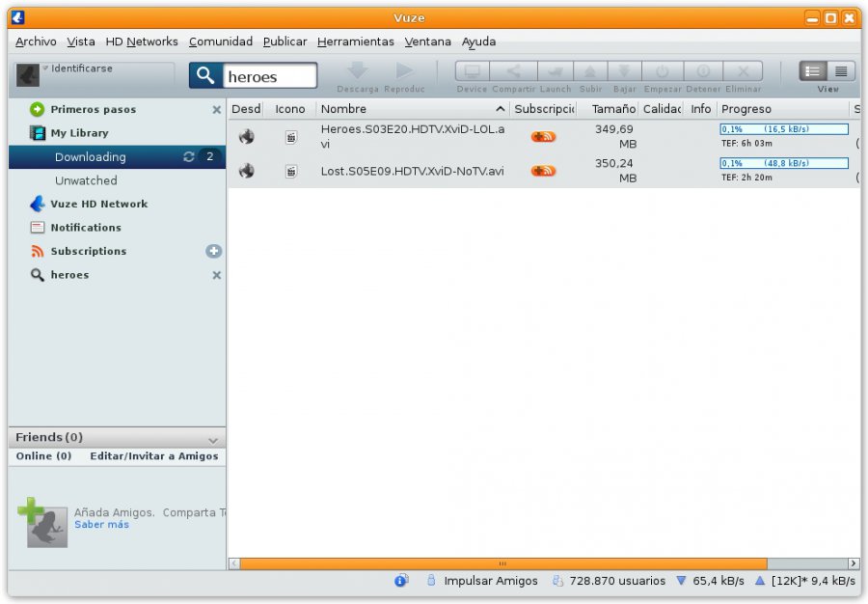Screen dimensions: 868x604
Task: Click the Bajar down arrow icon
Action: [624, 71]
